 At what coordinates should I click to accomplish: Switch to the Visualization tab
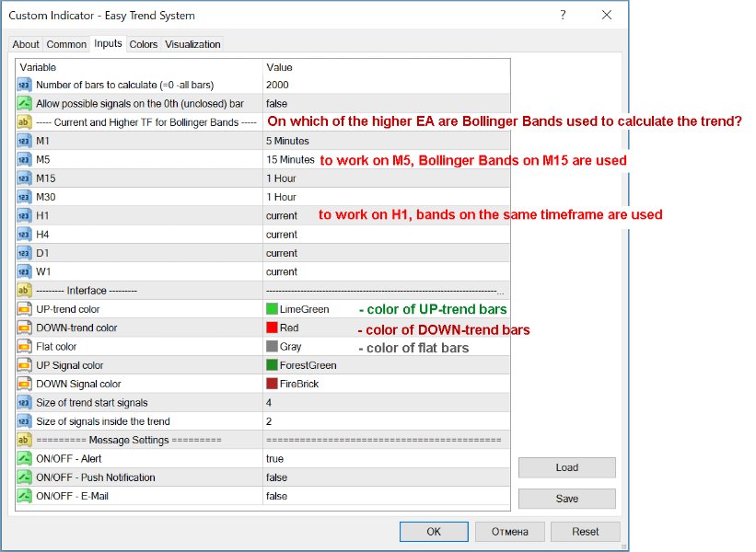(192, 44)
